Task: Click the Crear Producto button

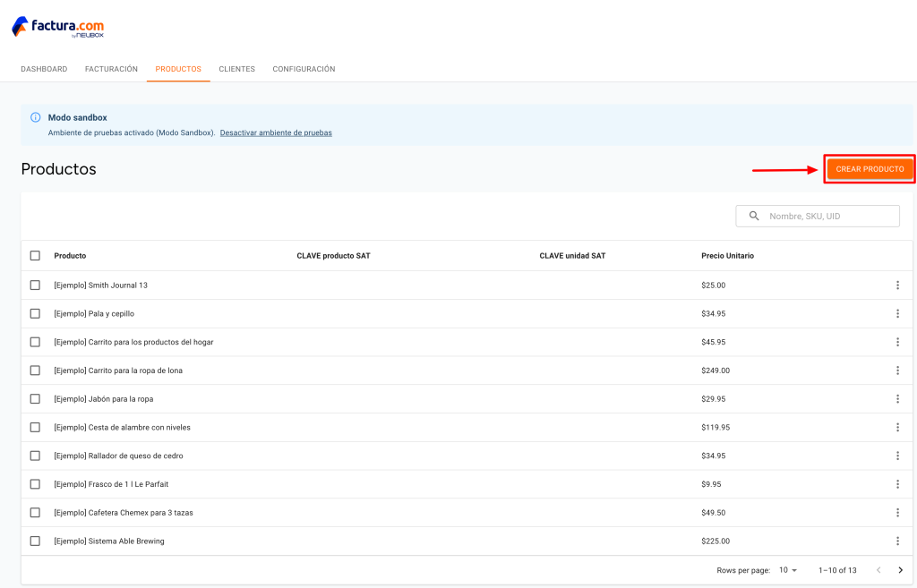Action: coord(870,169)
